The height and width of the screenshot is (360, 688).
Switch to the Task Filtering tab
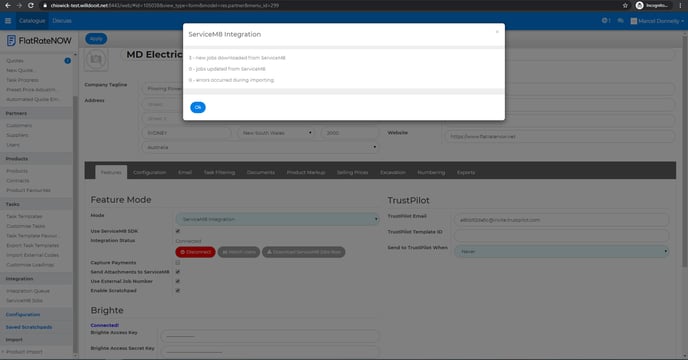(219, 172)
